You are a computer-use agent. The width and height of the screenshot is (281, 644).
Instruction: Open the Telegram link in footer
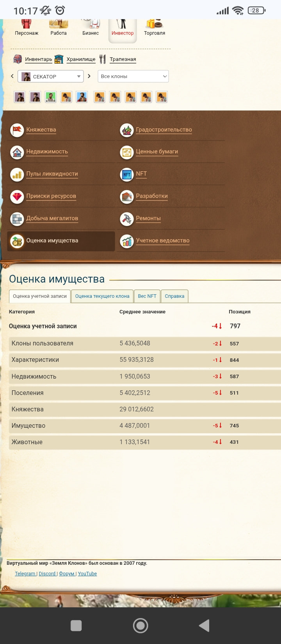25,574
